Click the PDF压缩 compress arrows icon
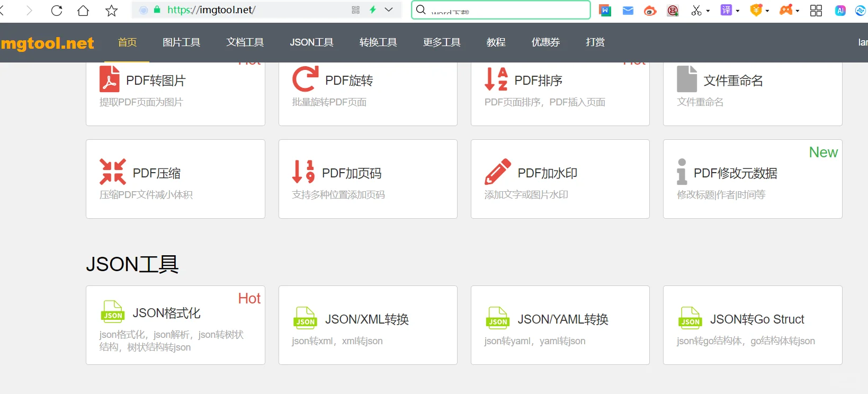Viewport: 868px width, 394px height. pyautogui.click(x=113, y=172)
